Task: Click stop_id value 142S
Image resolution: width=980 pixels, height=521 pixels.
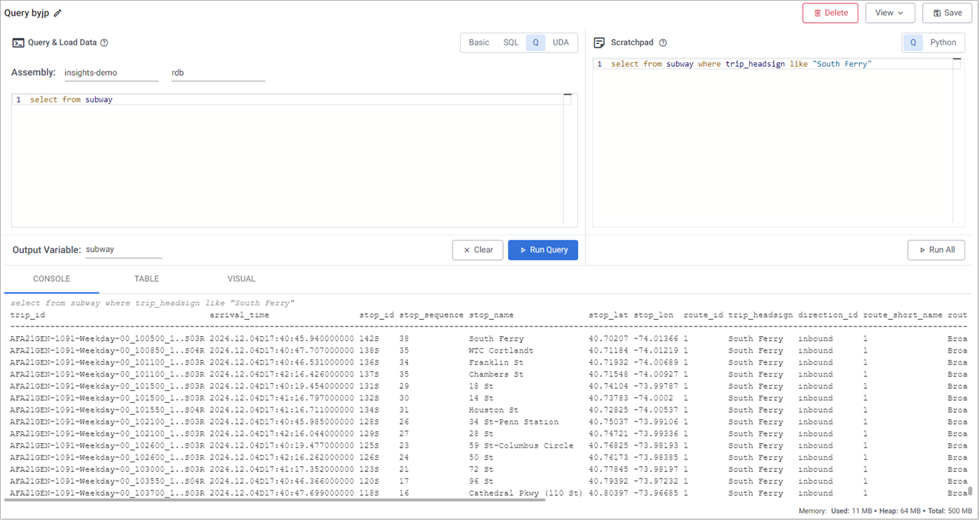Action: click(x=369, y=339)
